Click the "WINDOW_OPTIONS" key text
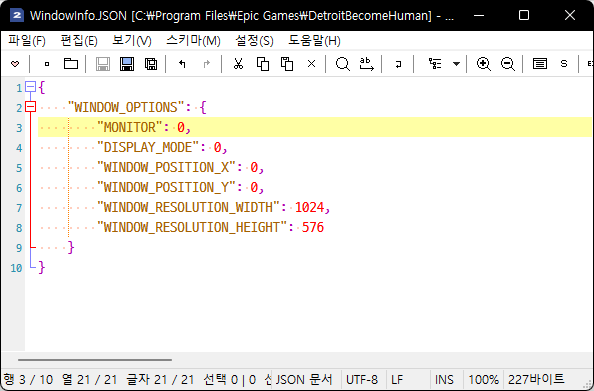Viewport: 594px width, 391px height. (126, 107)
